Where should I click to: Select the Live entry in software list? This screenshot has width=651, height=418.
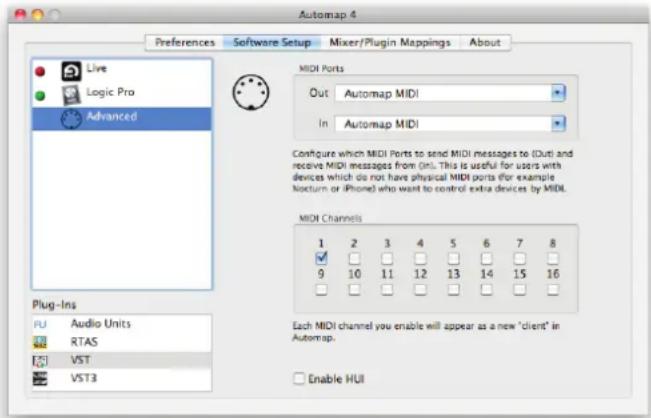pos(122,71)
